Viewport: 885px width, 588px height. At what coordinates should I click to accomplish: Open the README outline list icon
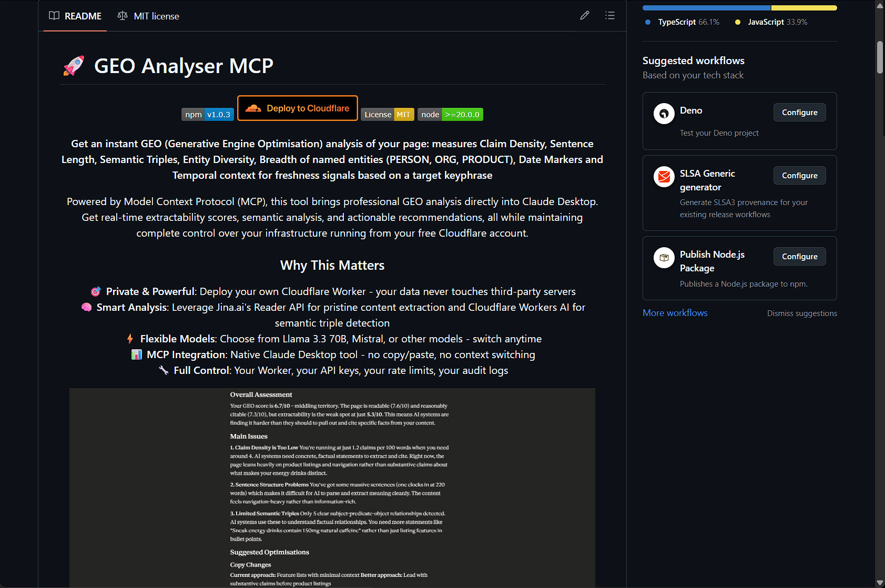[609, 16]
